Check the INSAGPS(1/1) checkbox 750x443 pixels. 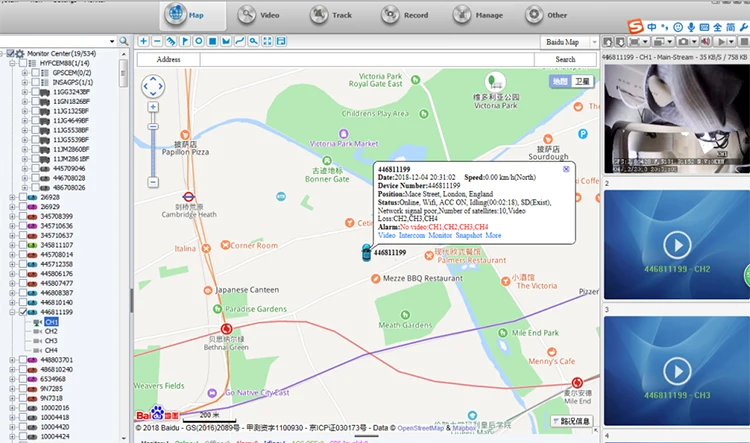35,82
